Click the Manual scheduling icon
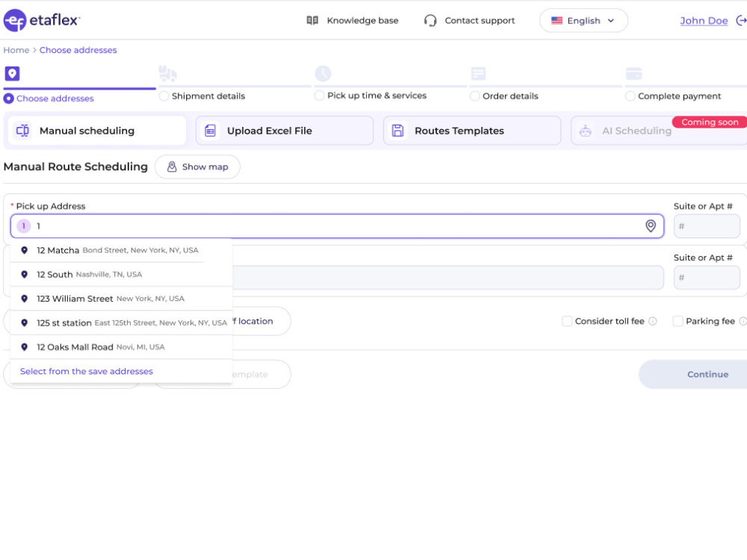 coord(22,131)
